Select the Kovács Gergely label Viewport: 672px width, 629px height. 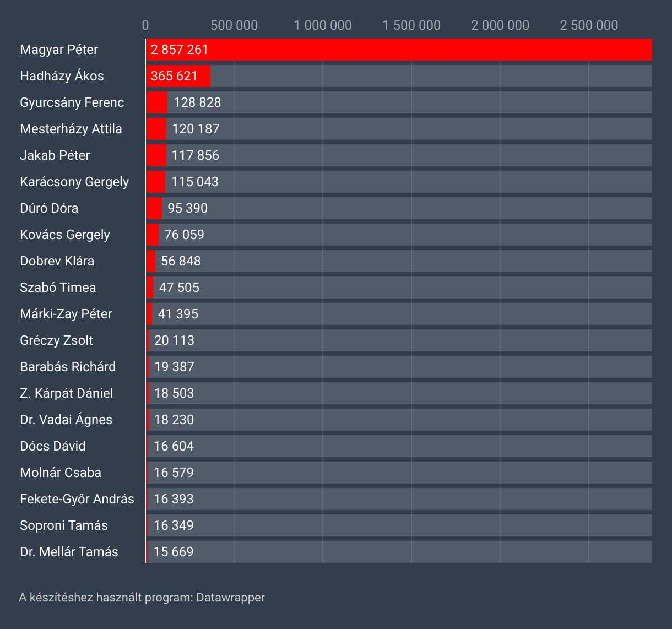click(65, 235)
